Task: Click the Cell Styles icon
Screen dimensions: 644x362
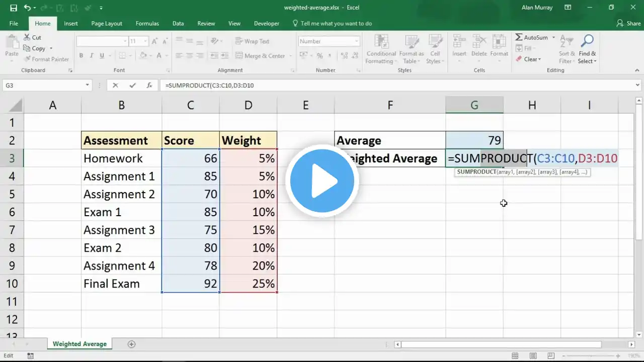Action: coord(435,42)
